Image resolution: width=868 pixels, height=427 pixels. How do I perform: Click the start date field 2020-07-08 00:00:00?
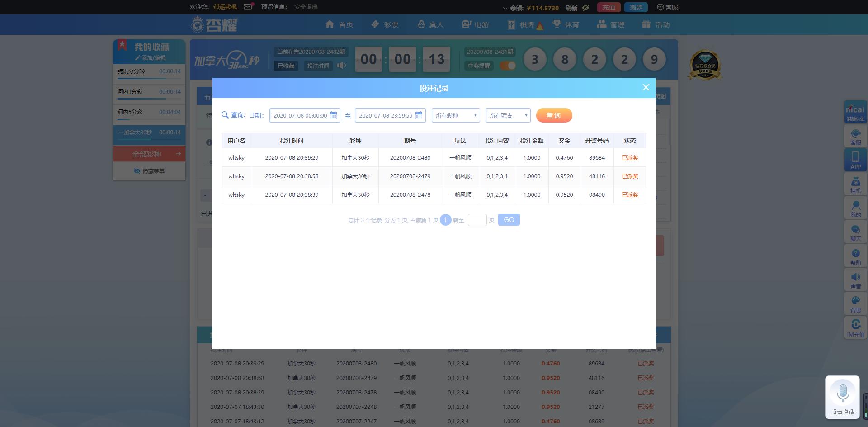tap(305, 115)
